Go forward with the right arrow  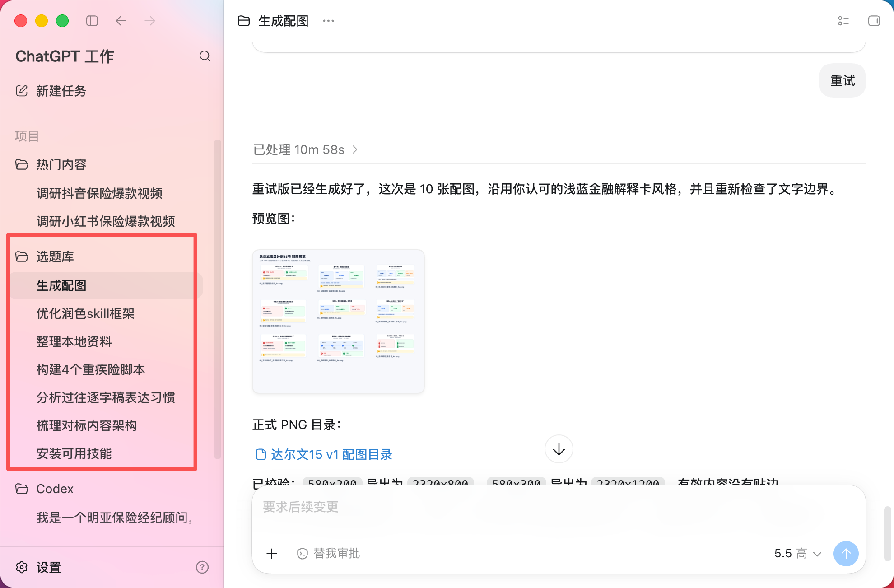(x=150, y=21)
